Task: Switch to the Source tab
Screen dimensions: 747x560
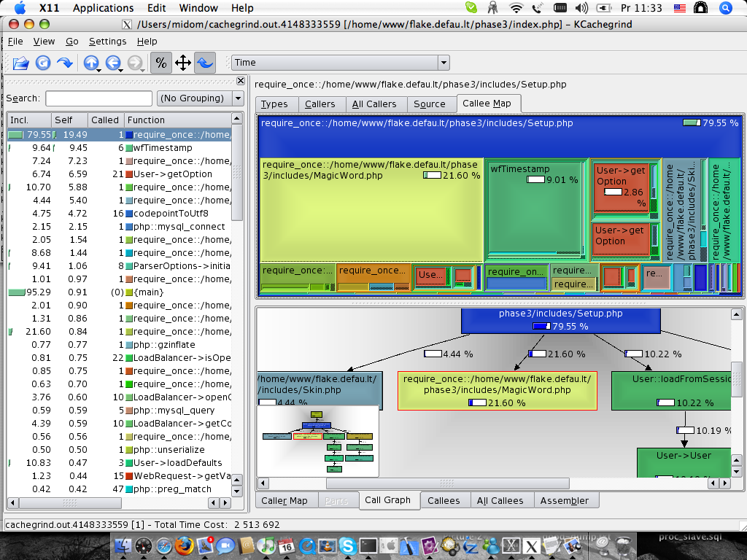Action: point(429,104)
